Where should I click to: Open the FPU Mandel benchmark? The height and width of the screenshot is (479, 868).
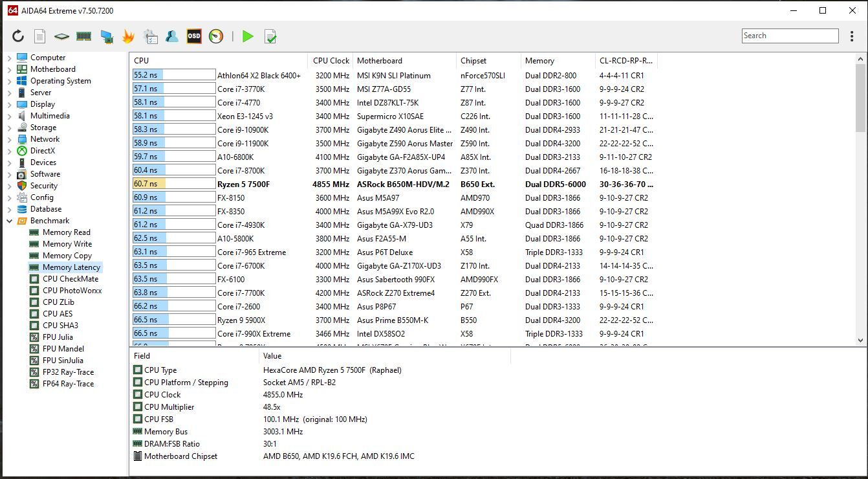click(x=63, y=349)
